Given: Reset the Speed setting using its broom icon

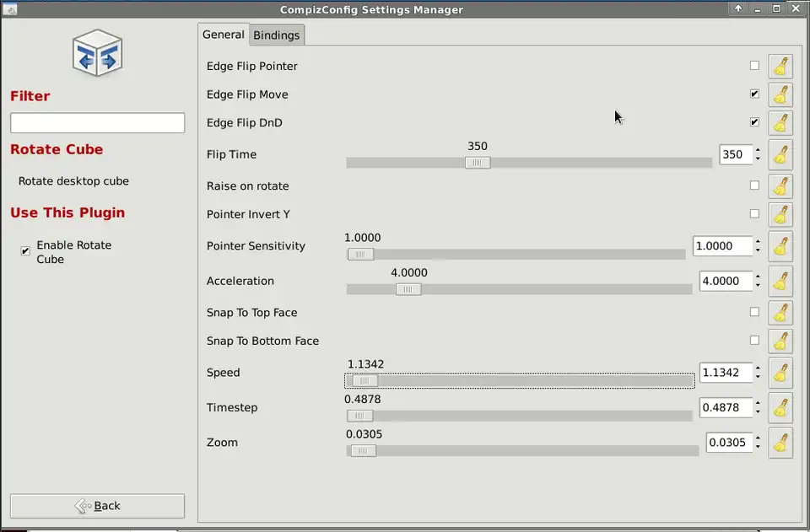Looking at the screenshot, I should [780, 373].
